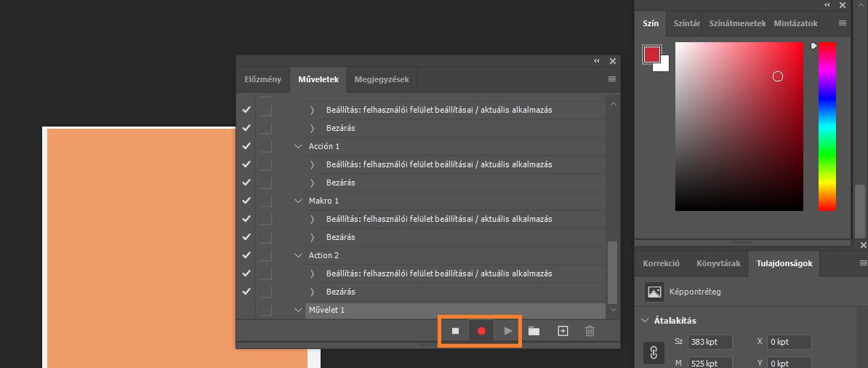Pick a color in the red color field
This screenshot has width=868, height=368.
click(739, 127)
